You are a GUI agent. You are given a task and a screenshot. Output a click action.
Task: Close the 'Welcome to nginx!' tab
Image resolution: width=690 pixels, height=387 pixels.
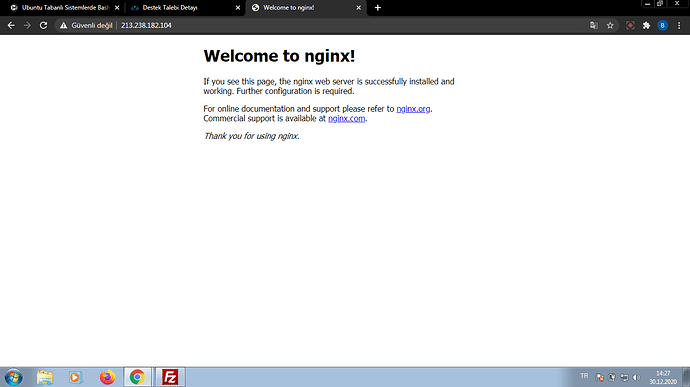coord(358,7)
